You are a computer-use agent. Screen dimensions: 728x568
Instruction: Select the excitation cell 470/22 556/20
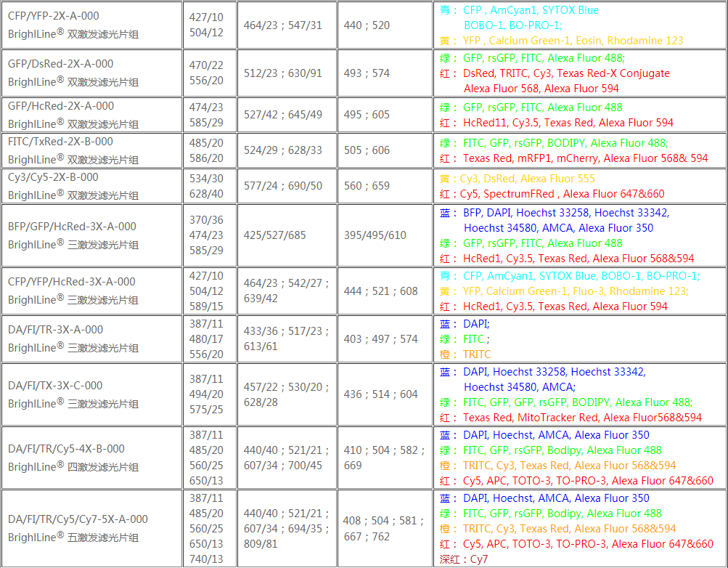coord(210,73)
